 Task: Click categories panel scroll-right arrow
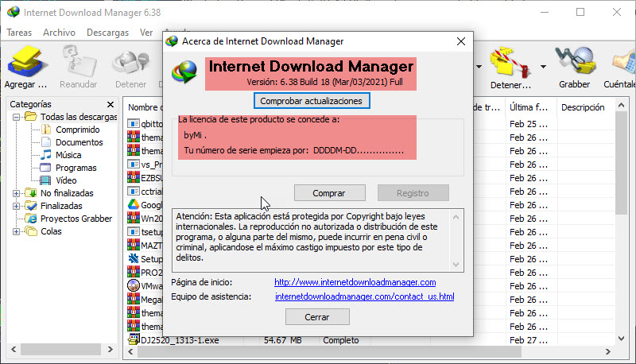[110, 349]
